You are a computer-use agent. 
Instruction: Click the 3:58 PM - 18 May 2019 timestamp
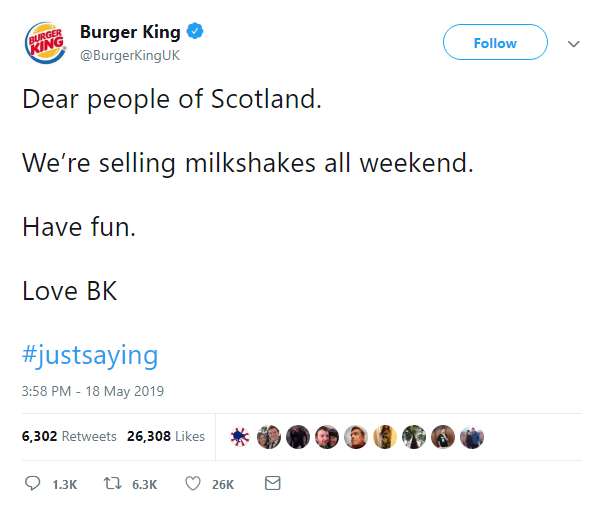(x=92, y=391)
